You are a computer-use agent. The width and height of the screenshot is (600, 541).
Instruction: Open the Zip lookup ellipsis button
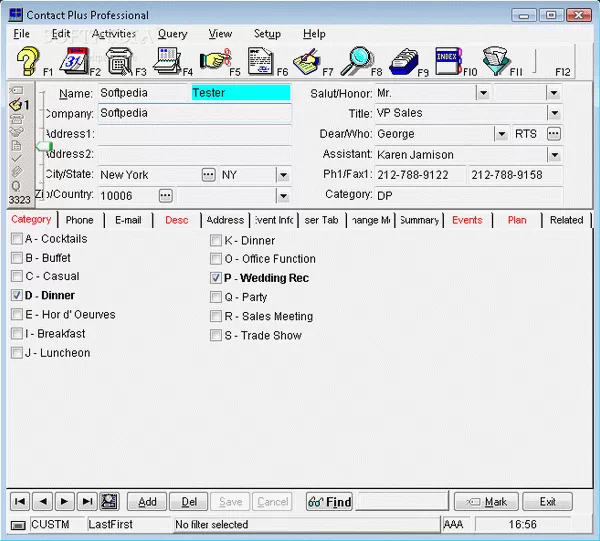[165, 196]
